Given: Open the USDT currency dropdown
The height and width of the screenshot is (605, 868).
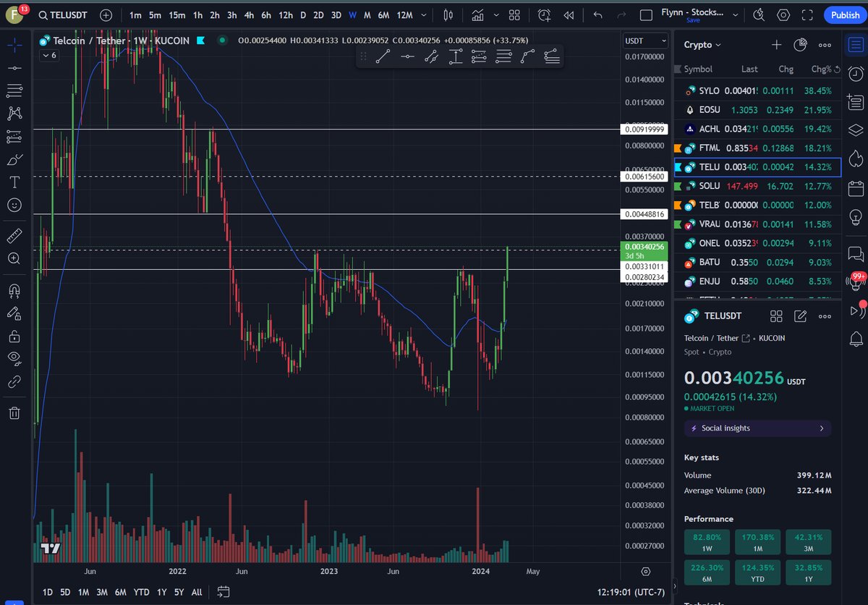Looking at the screenshot, I should (x=645, y=41).
